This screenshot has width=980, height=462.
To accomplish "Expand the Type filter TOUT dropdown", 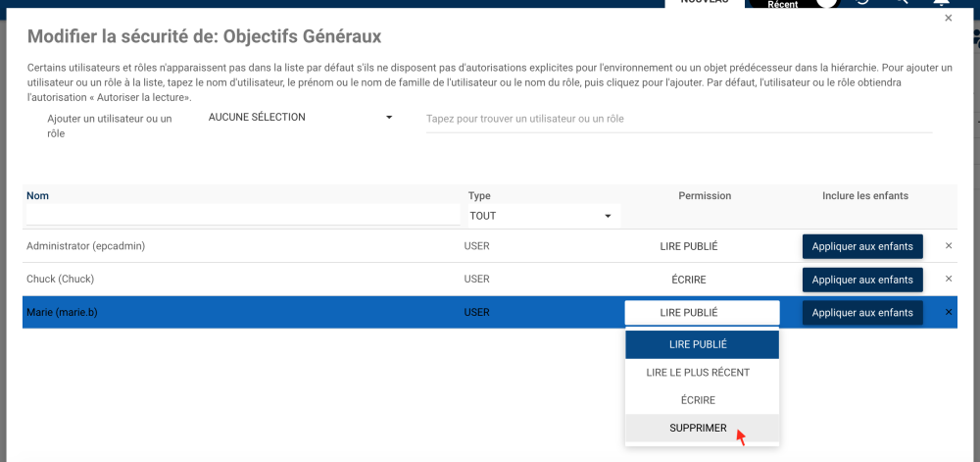I will point(541,215).
